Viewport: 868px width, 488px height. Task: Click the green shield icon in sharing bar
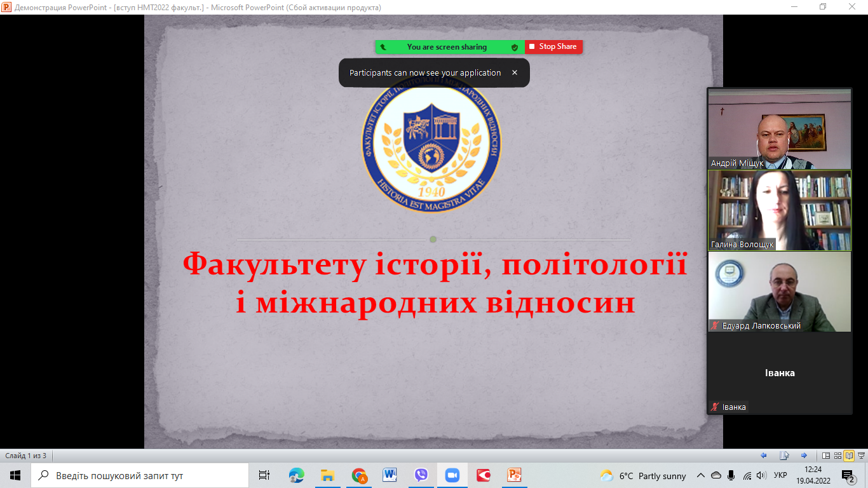pyautogui.click(x=515, y=47)
